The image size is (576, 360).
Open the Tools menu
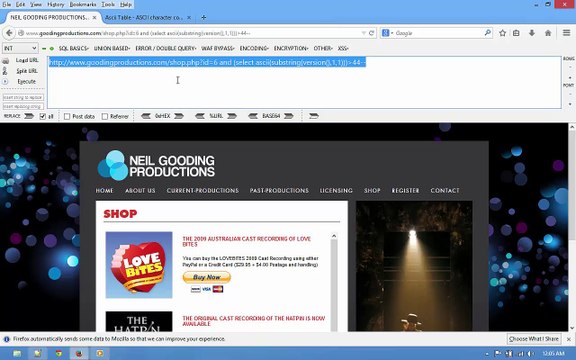tap(108, 4)
